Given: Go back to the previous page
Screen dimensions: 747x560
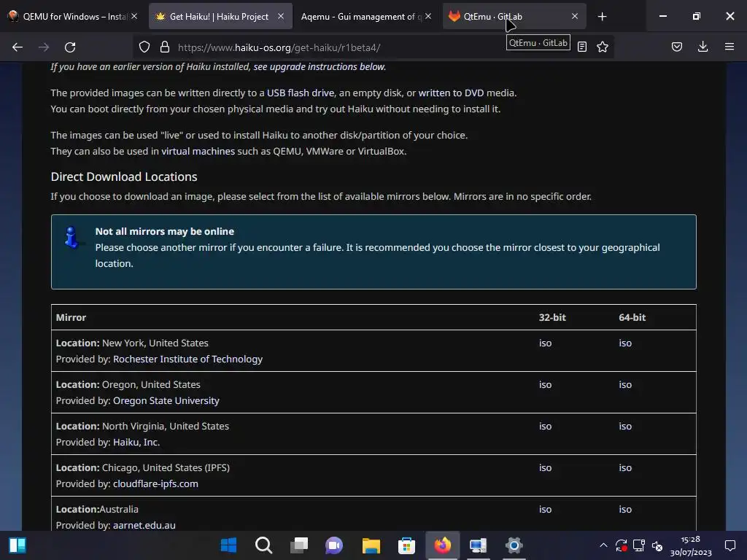Looking at the screenshot, I should coord(18,47).
